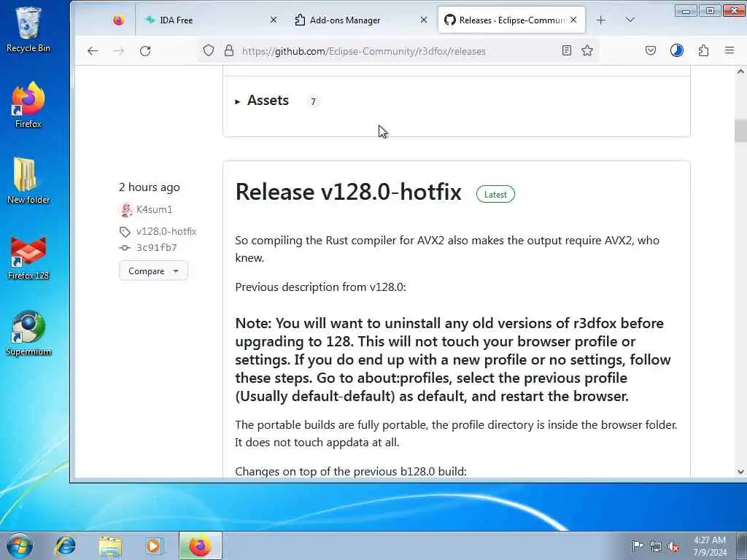Switch to the pinned Firefox tab
Screen dimensions: 747x560
(x=119, y=20)
